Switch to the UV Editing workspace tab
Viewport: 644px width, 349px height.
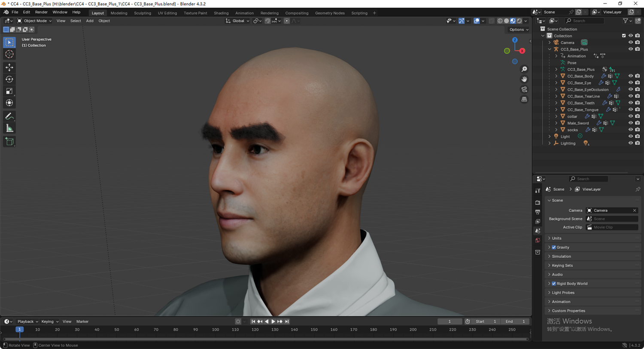[167, 13]
